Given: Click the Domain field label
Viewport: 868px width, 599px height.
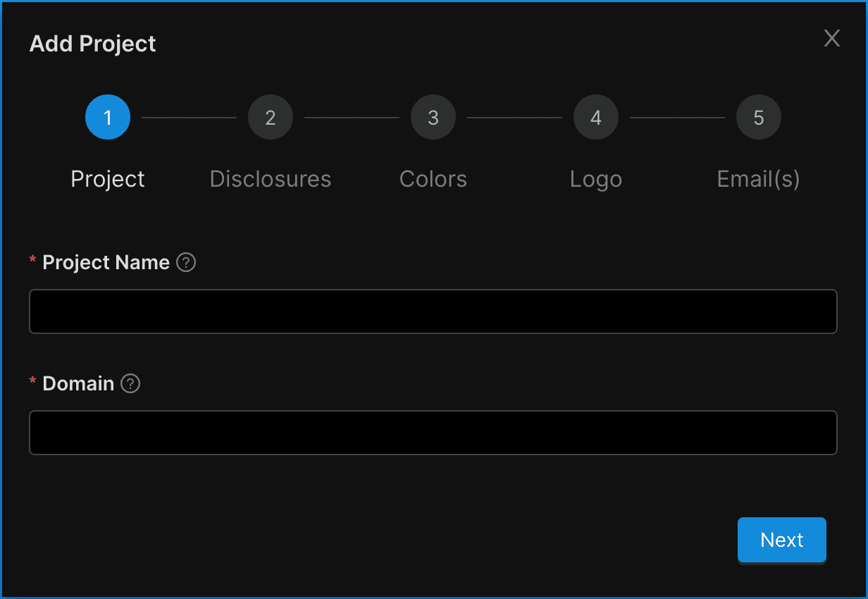Looking at the screenshot, I should point(78,384).
